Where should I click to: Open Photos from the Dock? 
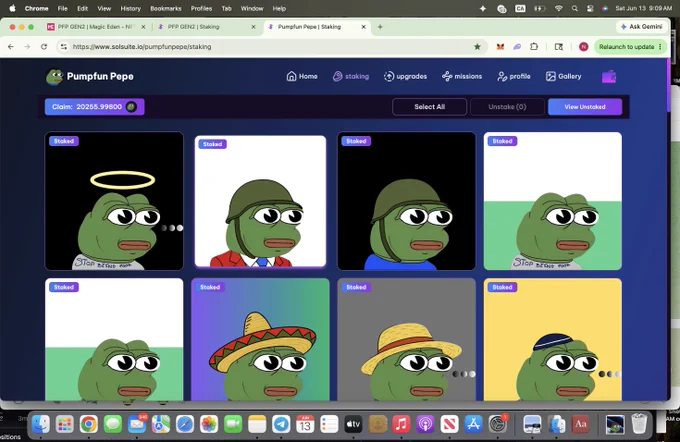209,424
